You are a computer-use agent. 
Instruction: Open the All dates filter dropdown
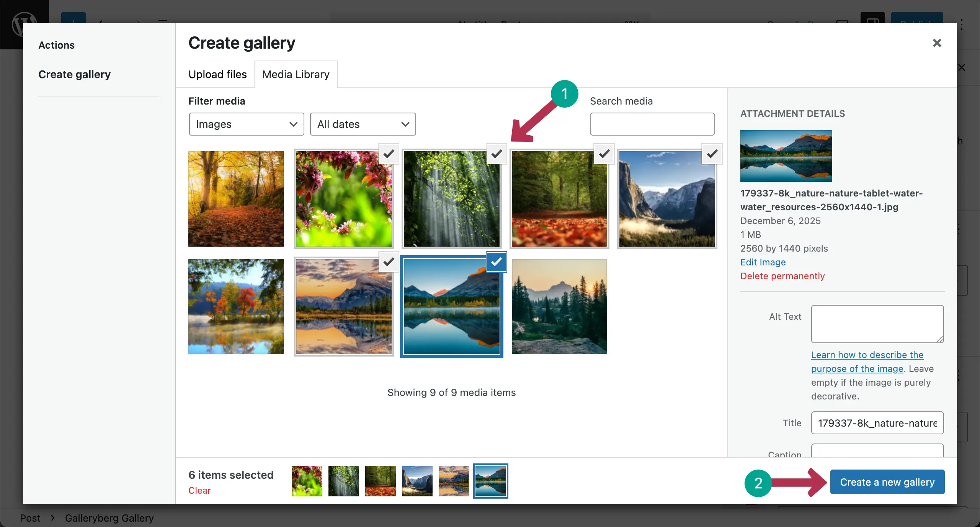coord(363,124)
